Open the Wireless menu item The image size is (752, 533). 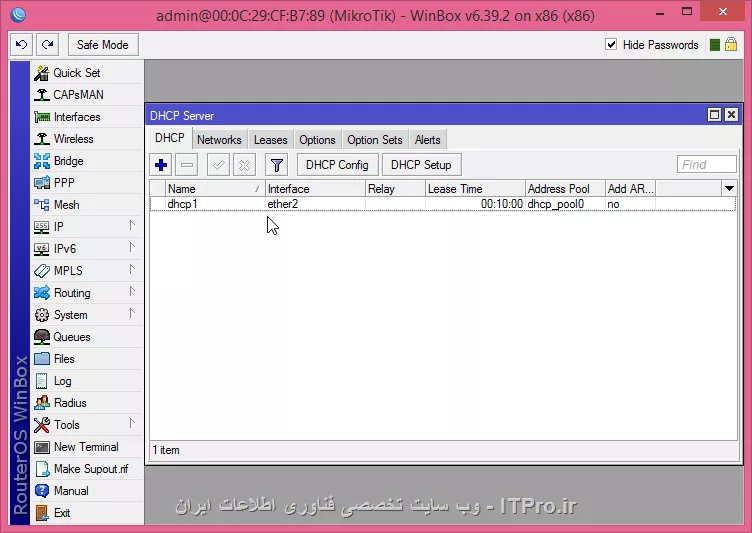pos(73,139)
